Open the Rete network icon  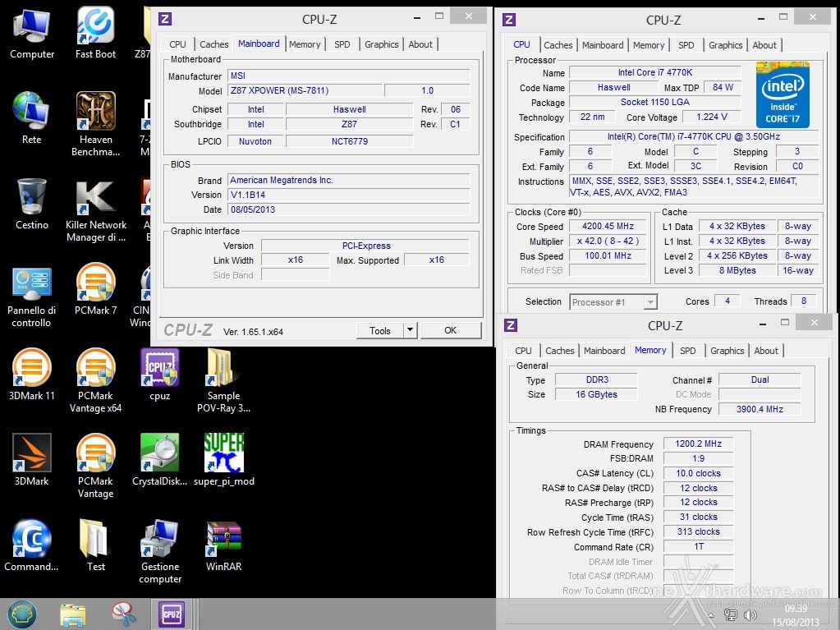[31, 119]
